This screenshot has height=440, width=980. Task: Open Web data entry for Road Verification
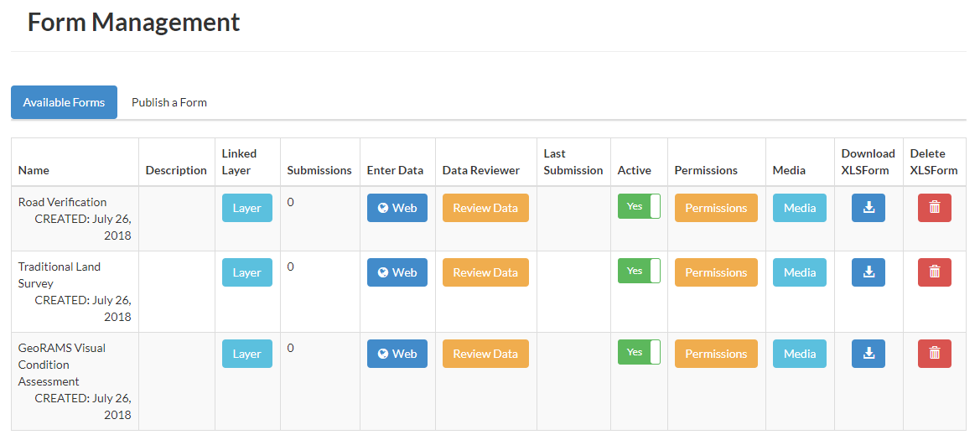coord(397,208)
